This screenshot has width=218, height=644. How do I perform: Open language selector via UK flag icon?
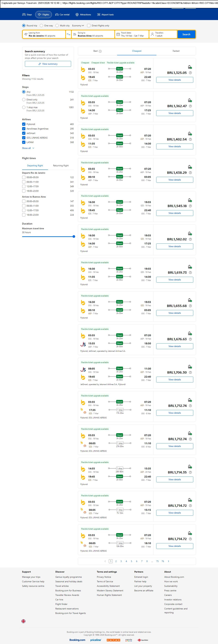[23, 621]
